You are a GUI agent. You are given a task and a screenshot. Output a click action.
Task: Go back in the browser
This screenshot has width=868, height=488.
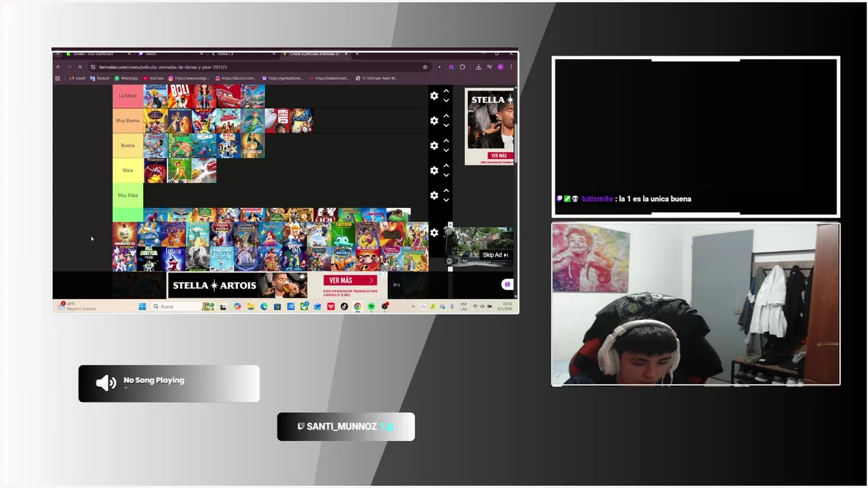click(58, 67)
